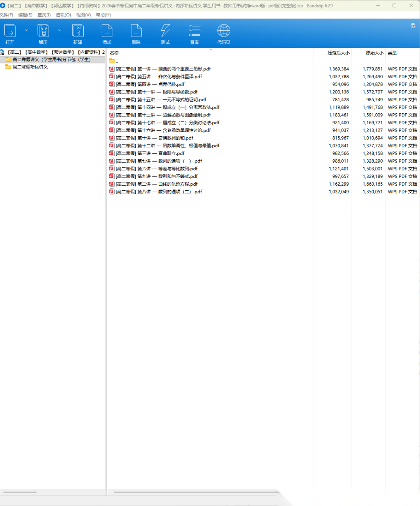Click the file list horizontal scrollbar

(194, 492)
